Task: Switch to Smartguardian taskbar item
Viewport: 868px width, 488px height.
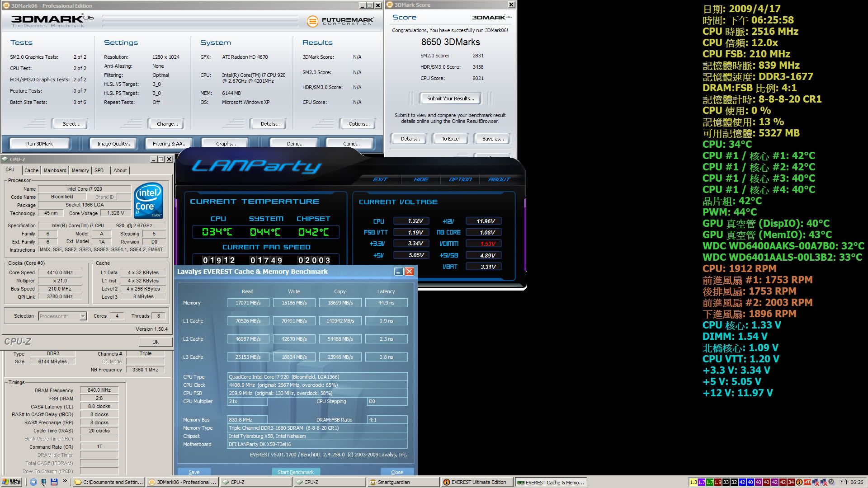Action: (x=404, y=482)
